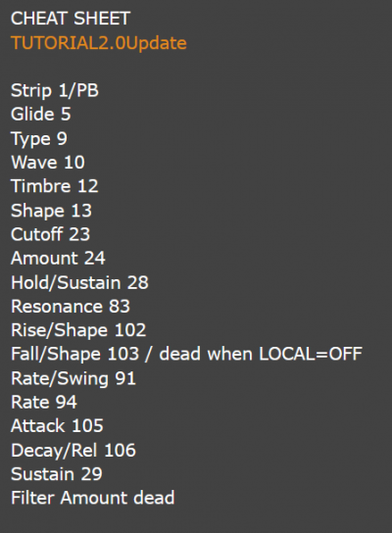Click the Glide 5 entry
The image size is (392, 533).
pyautogui.click(x=41, y=114)
